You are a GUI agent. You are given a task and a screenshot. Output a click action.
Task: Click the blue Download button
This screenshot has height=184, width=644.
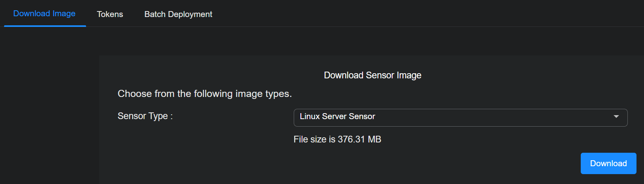click(x=608, y=163)
